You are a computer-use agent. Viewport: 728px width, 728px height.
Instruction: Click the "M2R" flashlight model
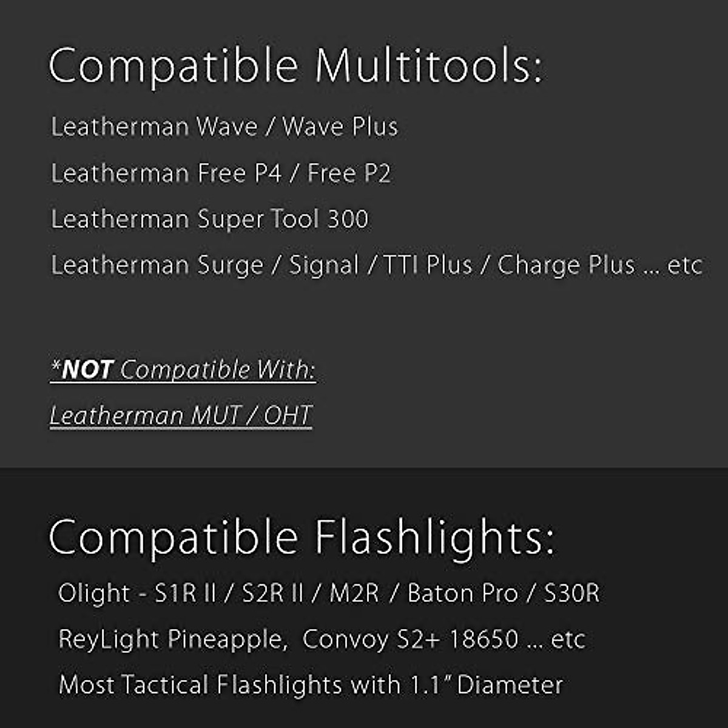[x=354, y=593]
